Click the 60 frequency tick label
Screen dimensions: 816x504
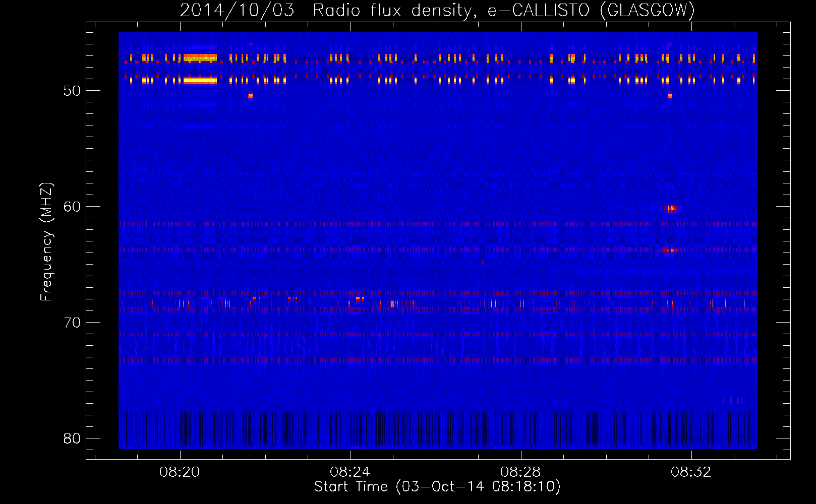[x=72, y=207]
